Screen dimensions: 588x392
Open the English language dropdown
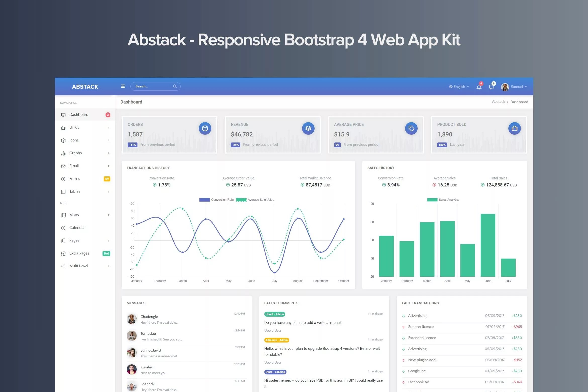tap(459, 87)
